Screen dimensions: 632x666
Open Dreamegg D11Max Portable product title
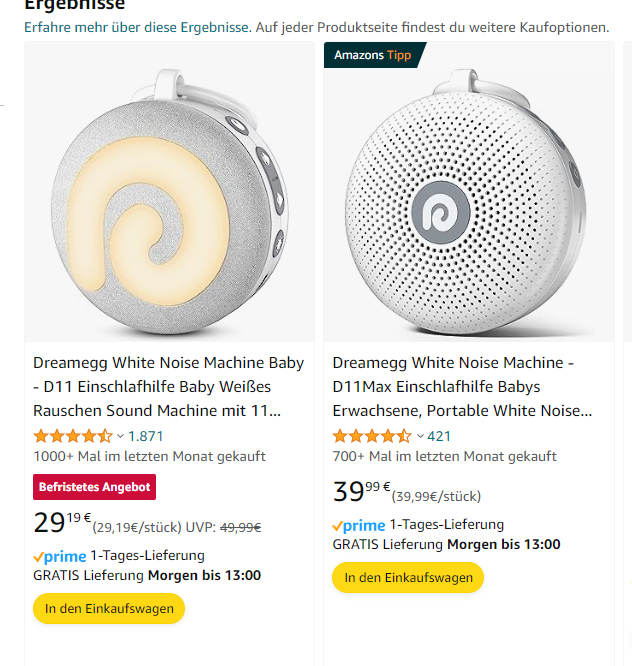click(x=462, y=386)
